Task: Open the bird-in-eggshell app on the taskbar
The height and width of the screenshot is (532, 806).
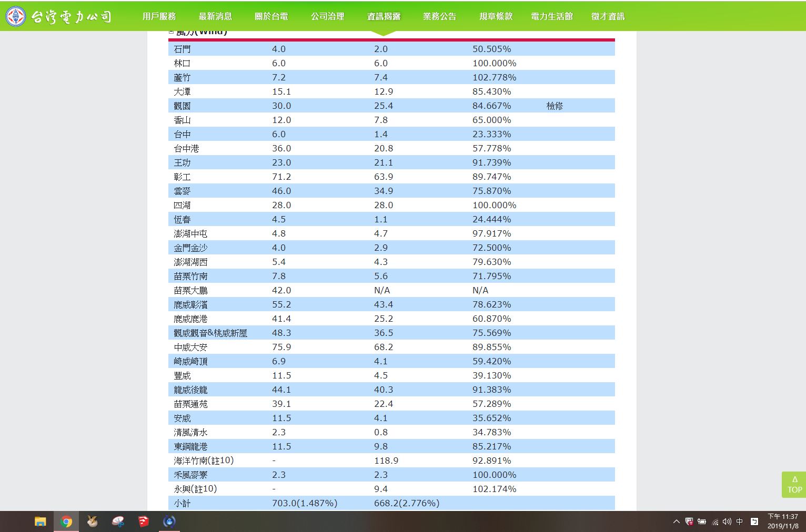Action: [92, 521]
